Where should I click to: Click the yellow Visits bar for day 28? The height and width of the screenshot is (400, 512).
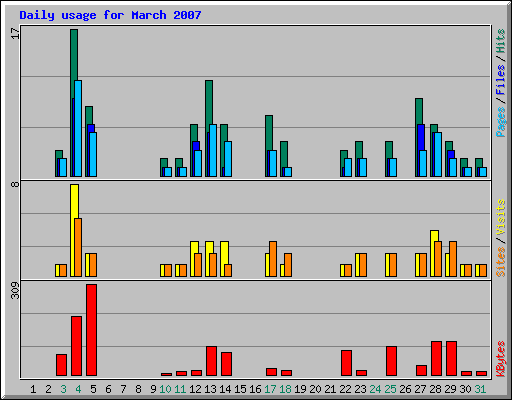coord(434,236)
